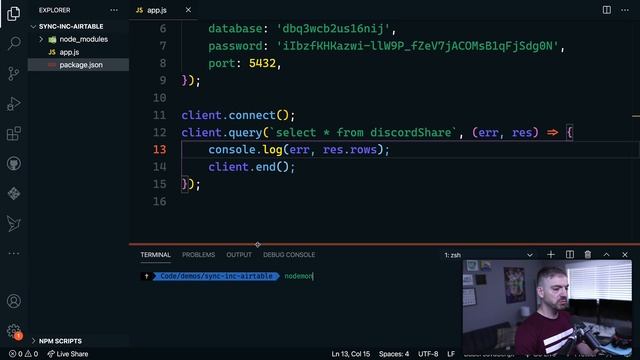Open editor more actions ellipsis menu
The image size is (640, 360).
coord(625,10)
